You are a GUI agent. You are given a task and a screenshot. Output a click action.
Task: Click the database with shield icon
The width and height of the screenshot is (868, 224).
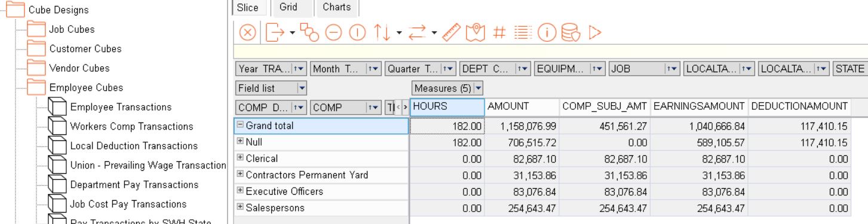click(x=571, y=33)
